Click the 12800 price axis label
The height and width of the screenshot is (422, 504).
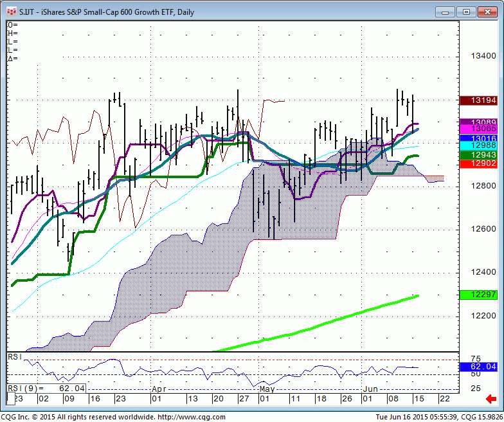(x=483, y=186)
